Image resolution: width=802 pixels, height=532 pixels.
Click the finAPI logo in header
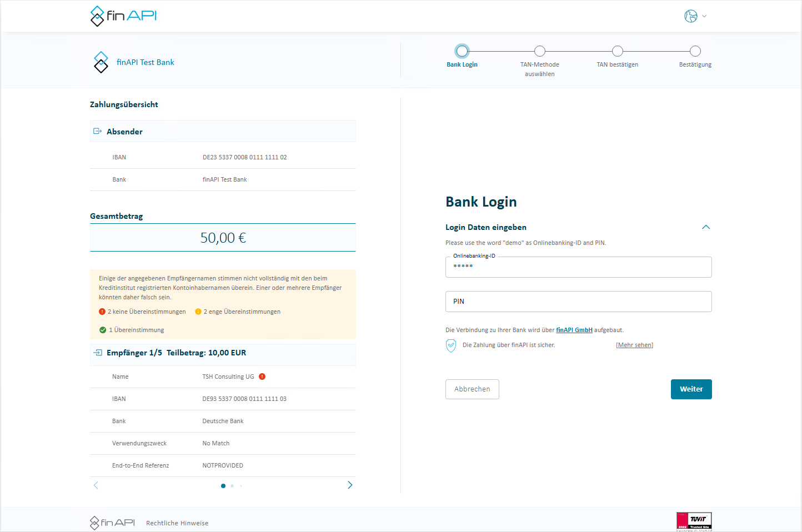pos(123,16)
